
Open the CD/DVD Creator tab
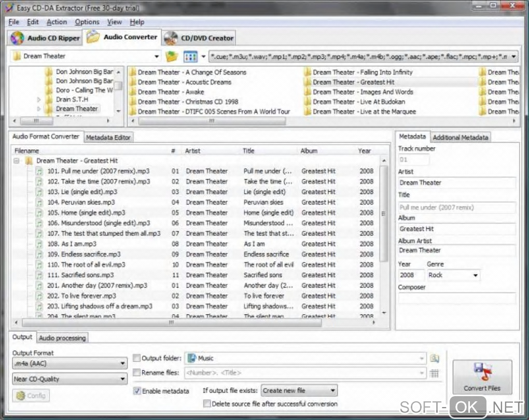pyautogui.click(x=199, y=38)
